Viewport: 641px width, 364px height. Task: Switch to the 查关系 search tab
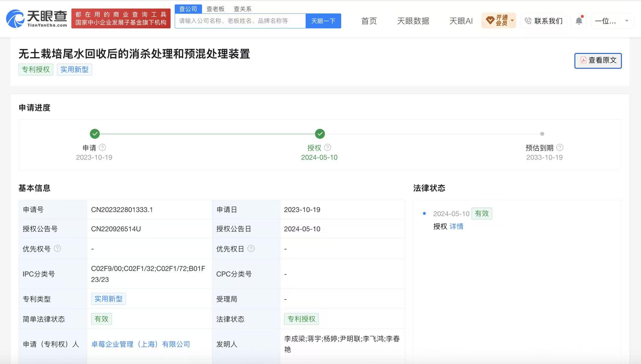click(243, 9)
